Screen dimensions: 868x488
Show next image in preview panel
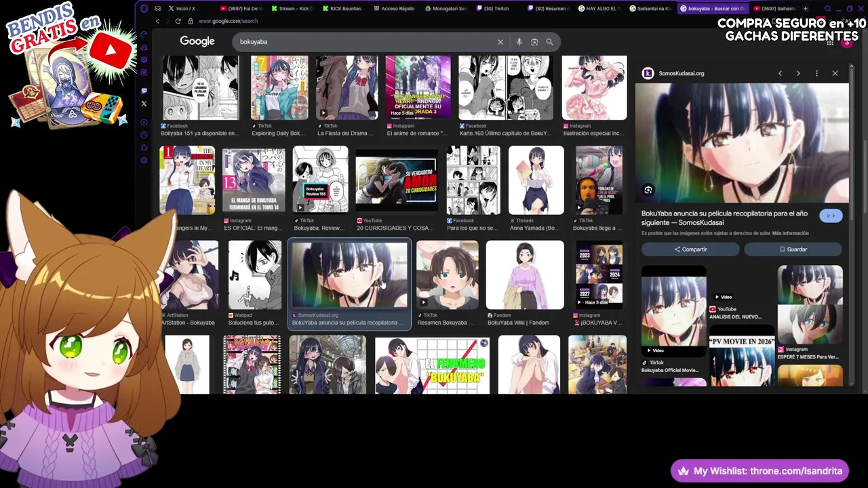click(x=798, y=73)
